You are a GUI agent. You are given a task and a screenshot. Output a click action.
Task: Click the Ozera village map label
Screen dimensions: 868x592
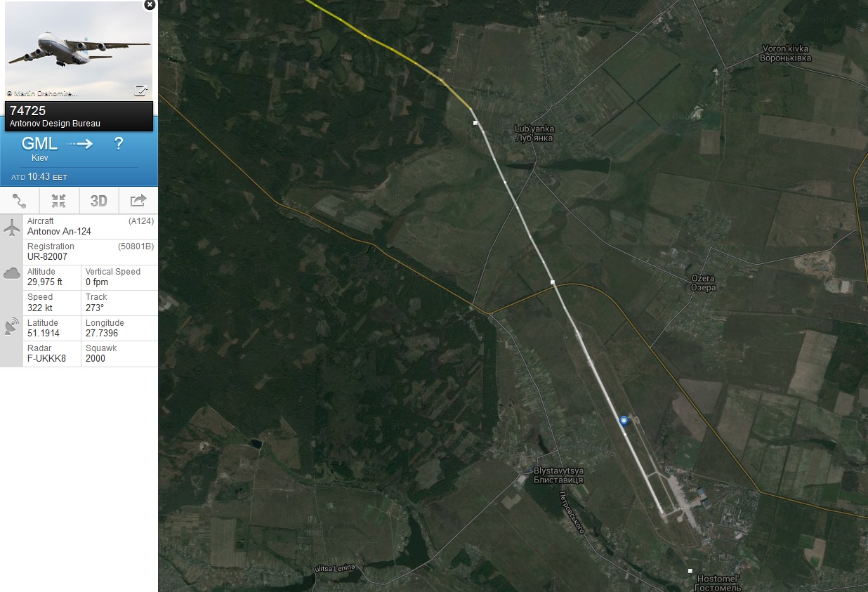703,283
